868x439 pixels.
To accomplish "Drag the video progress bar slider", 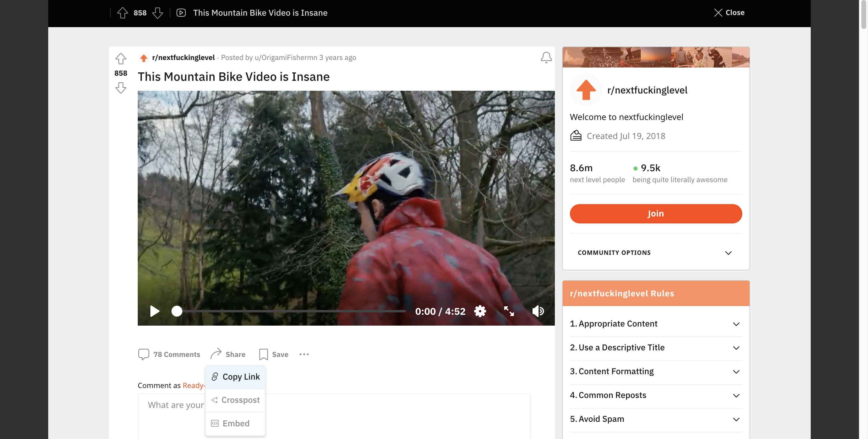I will tap(176, 311).
